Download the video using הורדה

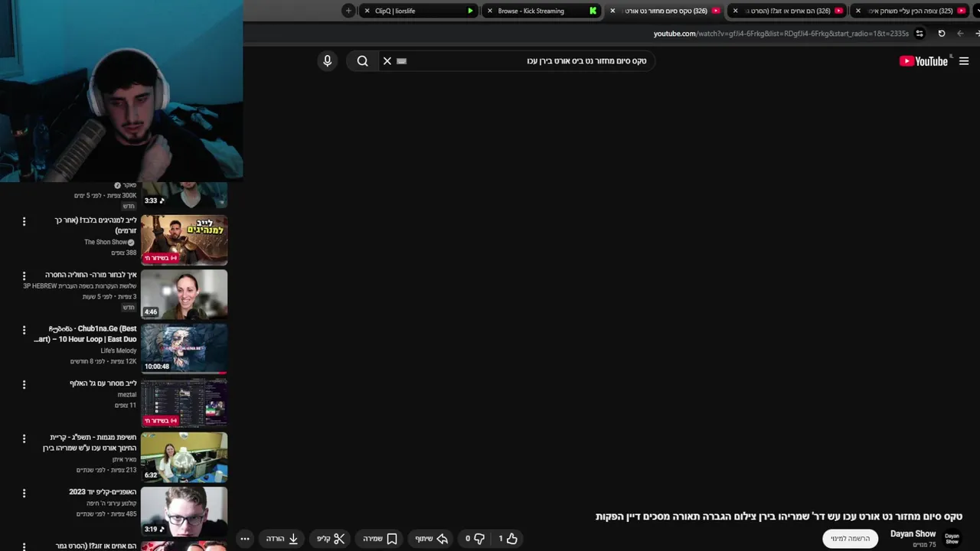point(282,539)
